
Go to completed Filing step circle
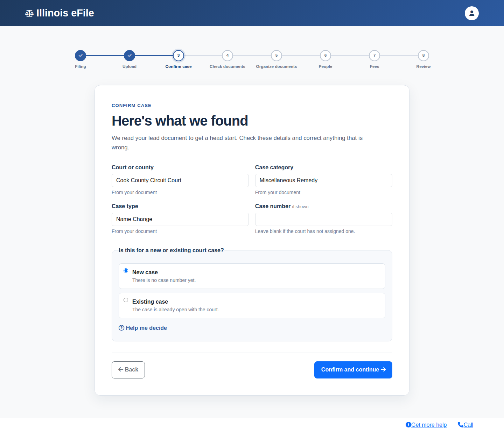(x=80, y=55)
